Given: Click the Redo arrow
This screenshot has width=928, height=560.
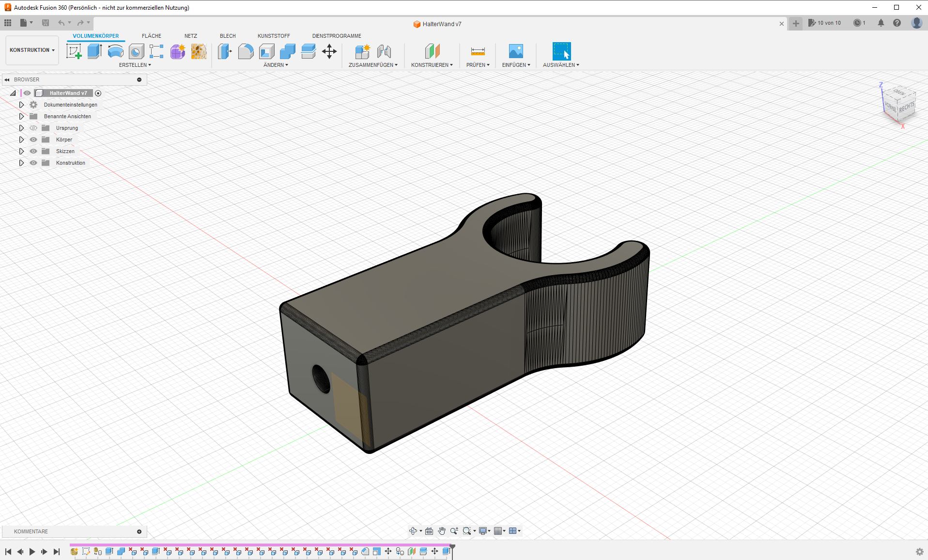Looking at the screenshot, I should pyautogui.click(x=80, y=23).
